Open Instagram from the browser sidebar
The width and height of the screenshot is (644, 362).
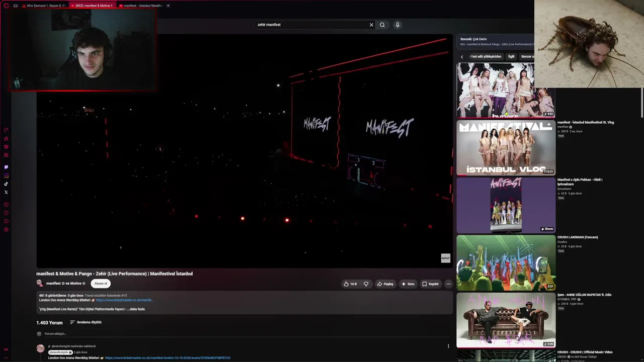pyautogui.click(x=6, y=175)
